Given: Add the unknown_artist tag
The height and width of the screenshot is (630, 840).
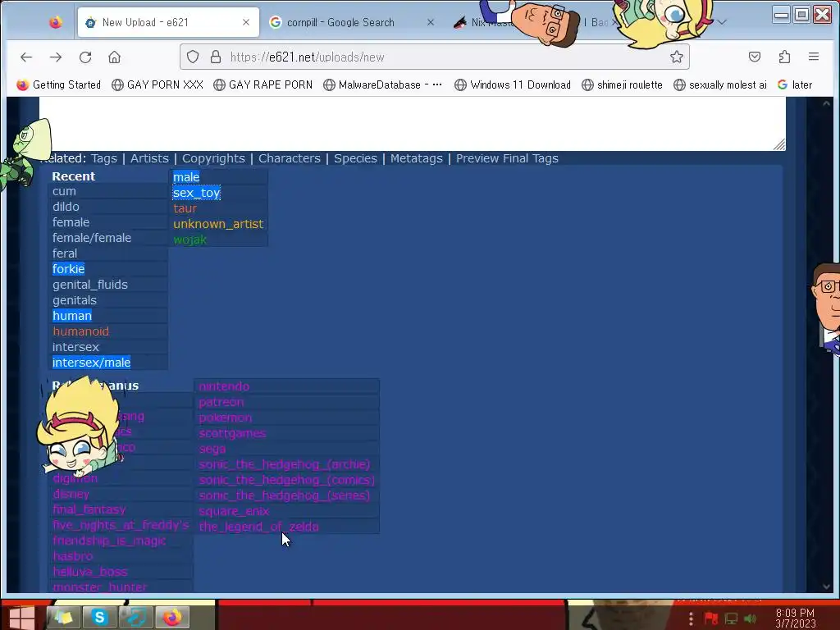Looking at the screenshot, I should pos(218,224).
